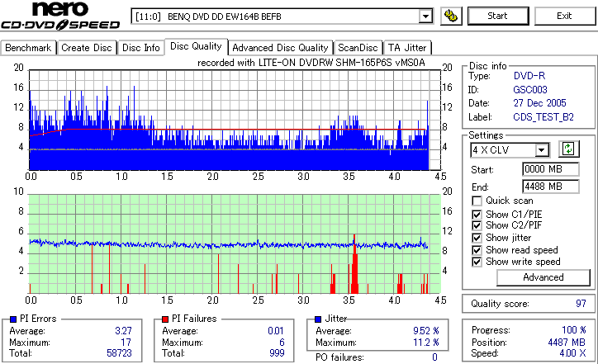The width and height of the screenshot is (598, 364).
Task: Click the Nero CD-DVD Speed logo
Action: pos(60,15)
